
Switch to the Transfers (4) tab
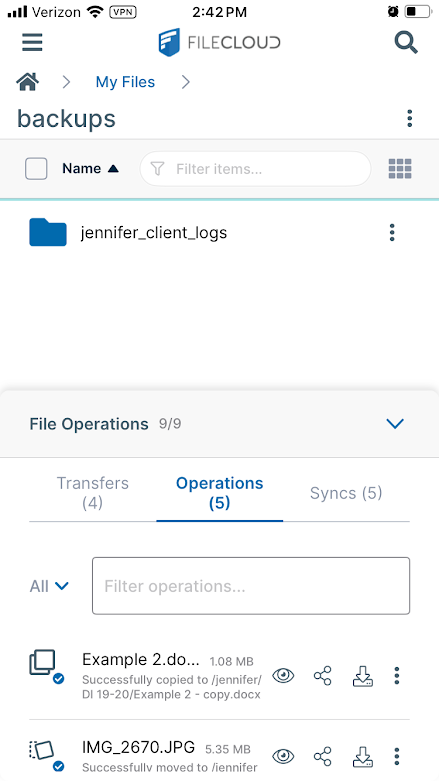93,493
